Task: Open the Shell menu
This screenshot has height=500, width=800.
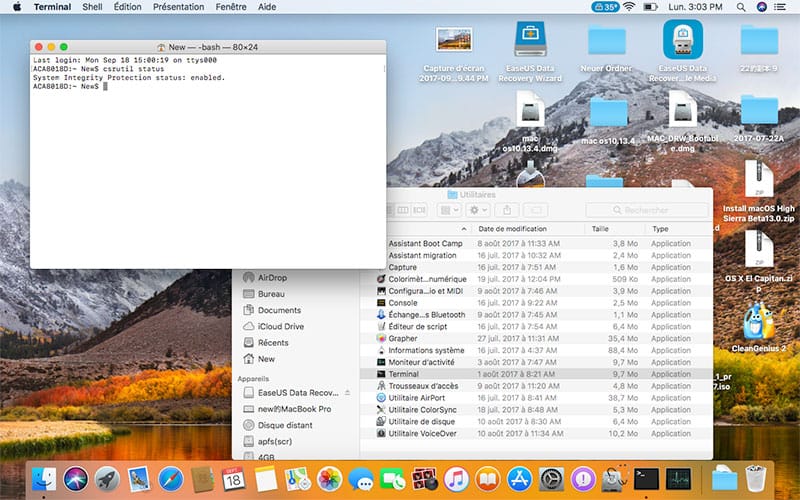Action: pos(92,7)
